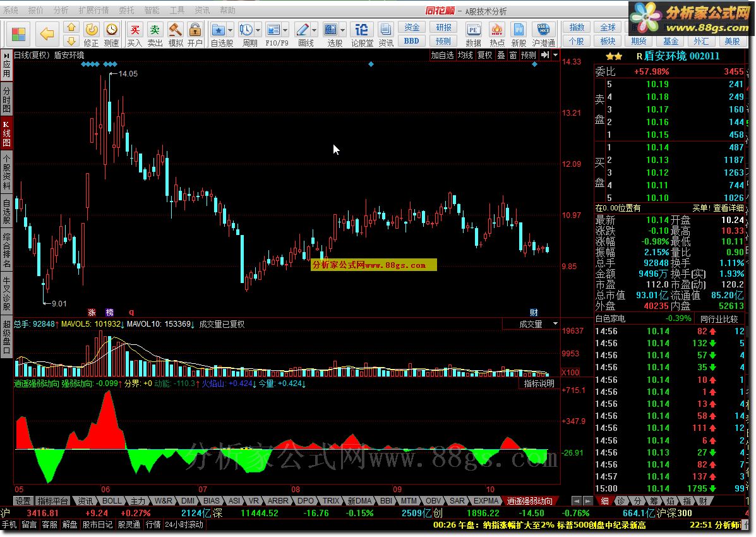Expand the F10/F9 dropdown arrow

[x=285, y=30]
